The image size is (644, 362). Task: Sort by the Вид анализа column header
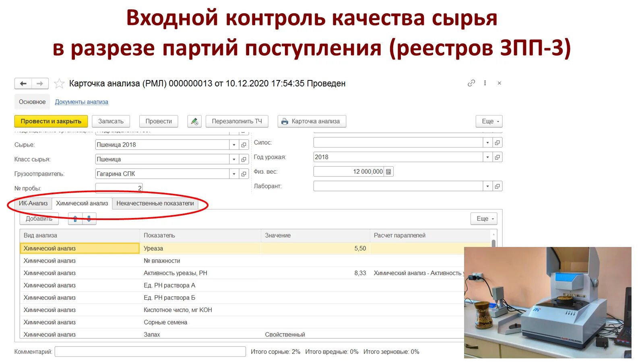coord(80,235)
